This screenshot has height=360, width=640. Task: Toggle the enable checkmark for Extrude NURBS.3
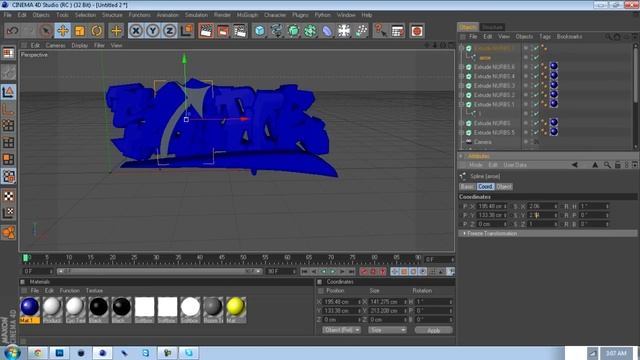coord(536,85)
